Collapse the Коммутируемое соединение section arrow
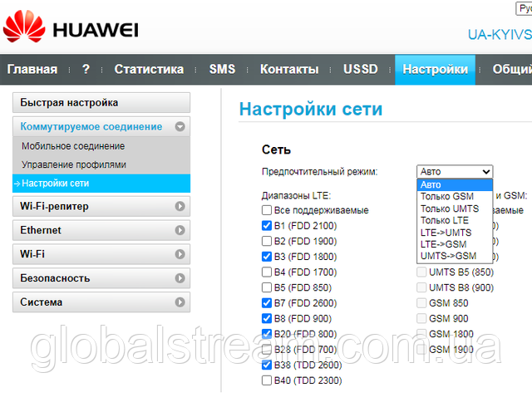The image size is (532, 407). pos(180,127)
